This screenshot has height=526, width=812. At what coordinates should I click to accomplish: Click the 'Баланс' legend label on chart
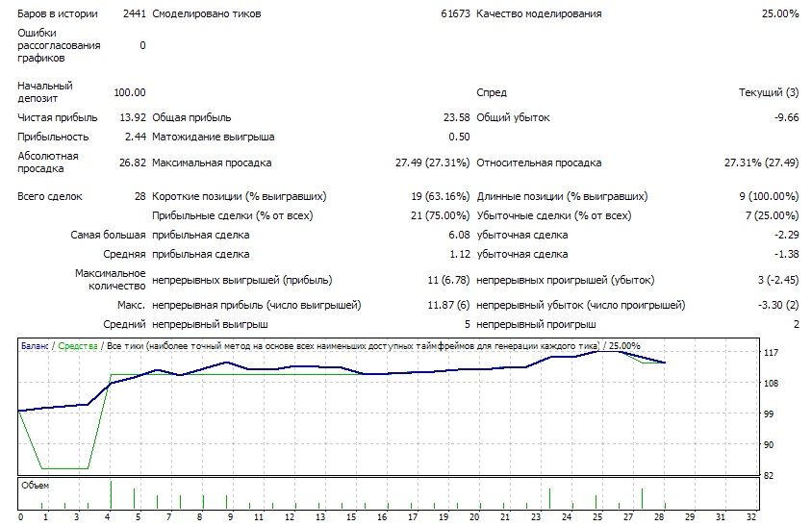tap(35, 346)
